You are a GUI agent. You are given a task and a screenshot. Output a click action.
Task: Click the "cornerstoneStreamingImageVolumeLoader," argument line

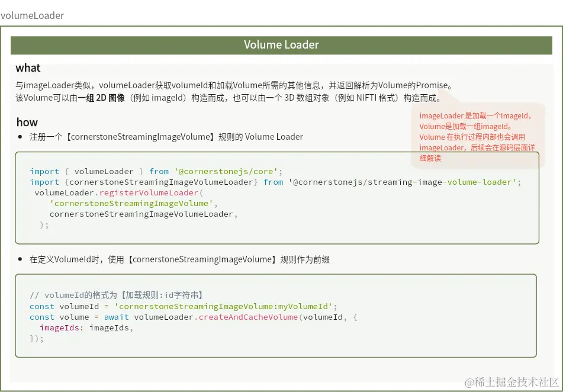click(144, 214)
